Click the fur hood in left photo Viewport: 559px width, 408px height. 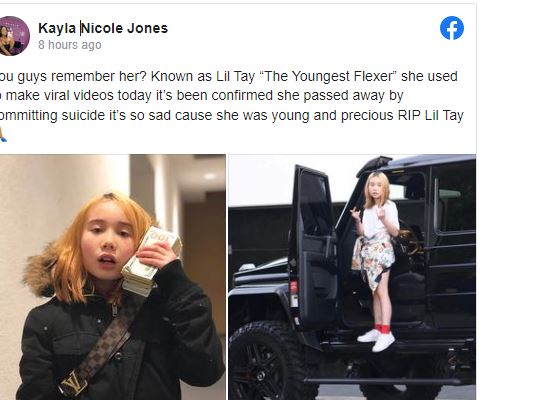pos(40,271)
